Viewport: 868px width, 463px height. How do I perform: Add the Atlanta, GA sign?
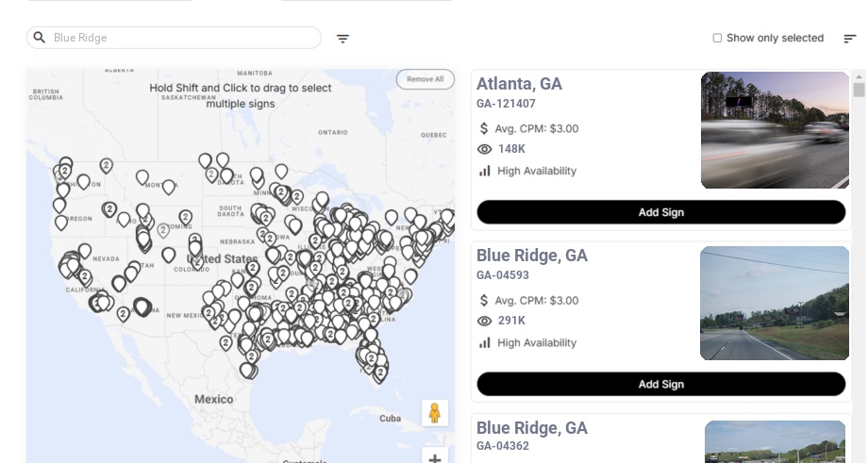click(x=660, y=212)
